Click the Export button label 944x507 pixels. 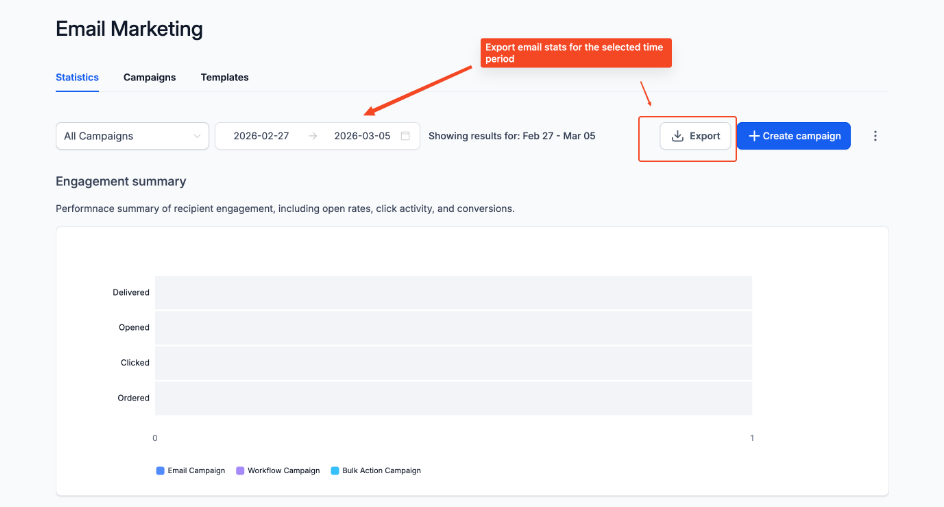[x=705, y=136]
